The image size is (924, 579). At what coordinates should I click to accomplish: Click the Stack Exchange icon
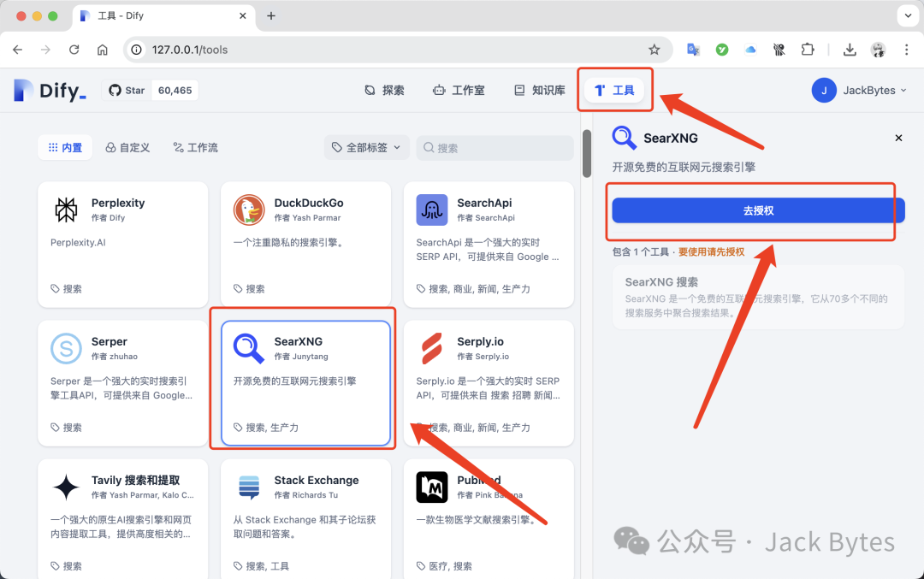tap(249, 487)
